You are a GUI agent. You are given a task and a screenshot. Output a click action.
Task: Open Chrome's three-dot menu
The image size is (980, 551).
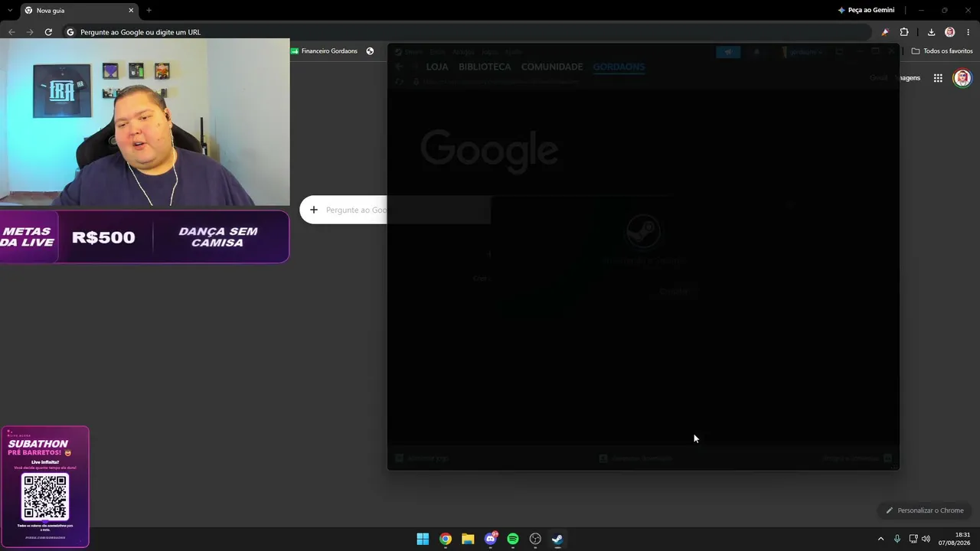(x=969, y=32)
